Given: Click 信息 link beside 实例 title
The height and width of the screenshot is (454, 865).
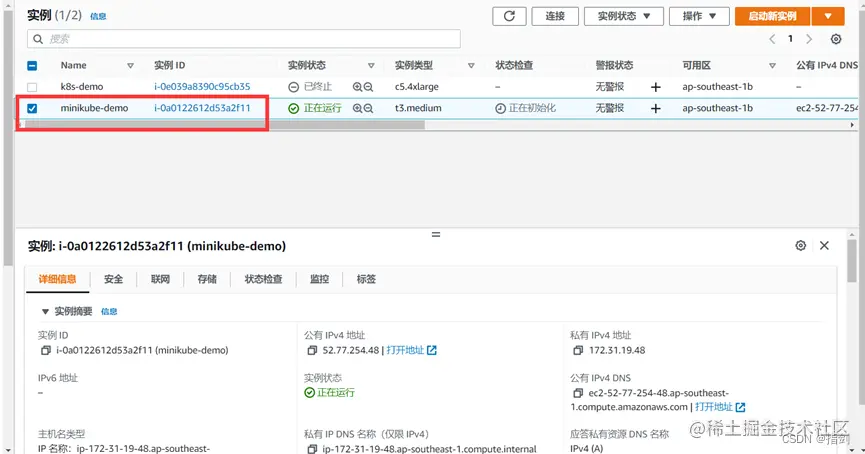Looking at the screenshot, I should click(x=98, y=17).
